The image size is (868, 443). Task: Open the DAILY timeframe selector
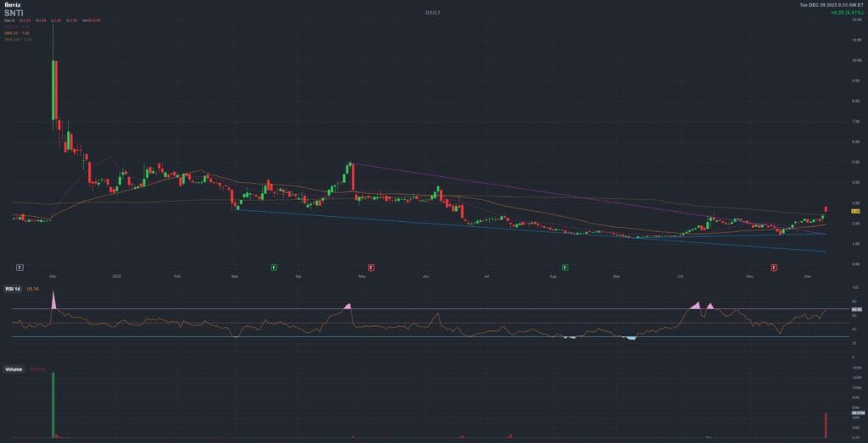pos(433,13)
